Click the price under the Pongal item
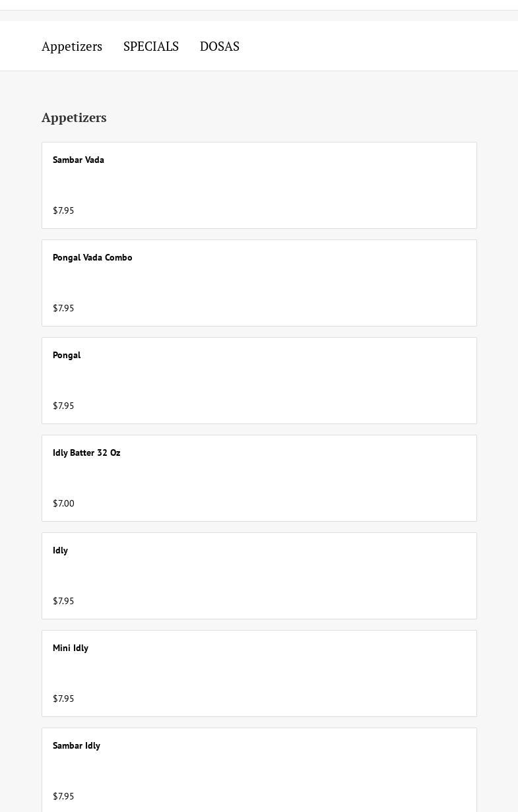Image resolution: width=518 pixels, height=812 pixels. pos(63,406)
